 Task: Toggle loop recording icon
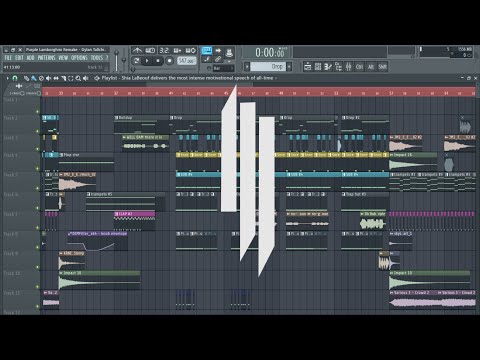coord(191,51)
